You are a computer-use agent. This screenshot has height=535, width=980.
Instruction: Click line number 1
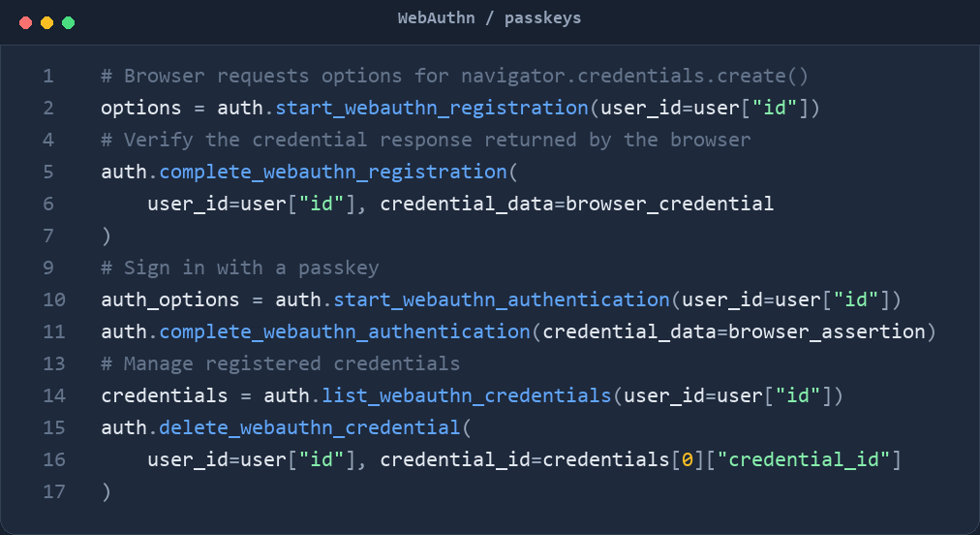[48, 77]
